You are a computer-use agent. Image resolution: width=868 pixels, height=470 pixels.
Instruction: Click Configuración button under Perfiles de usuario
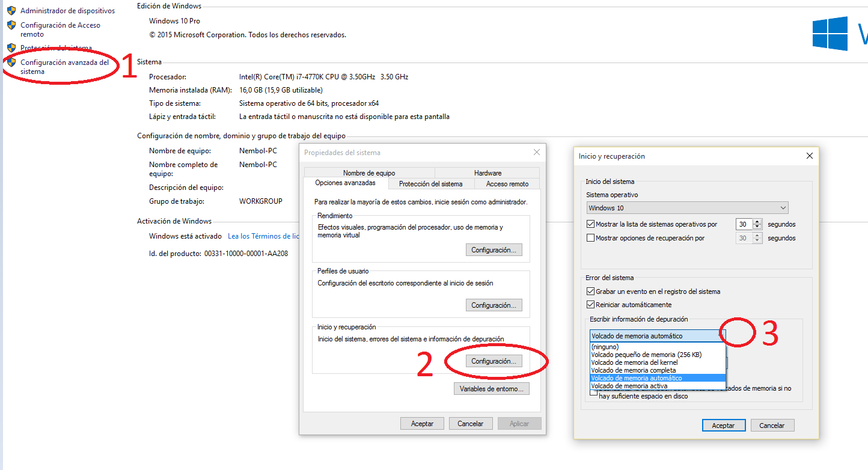tap(494, 305)
